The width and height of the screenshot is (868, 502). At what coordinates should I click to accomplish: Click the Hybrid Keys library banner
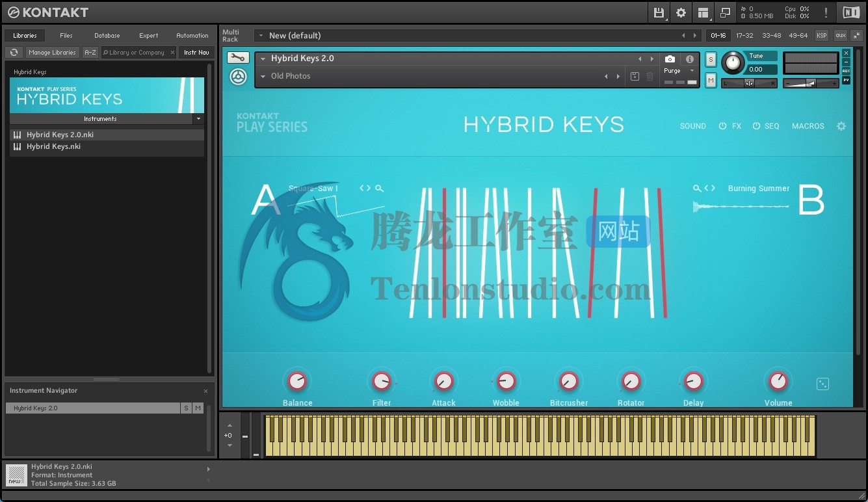[107, 96]
